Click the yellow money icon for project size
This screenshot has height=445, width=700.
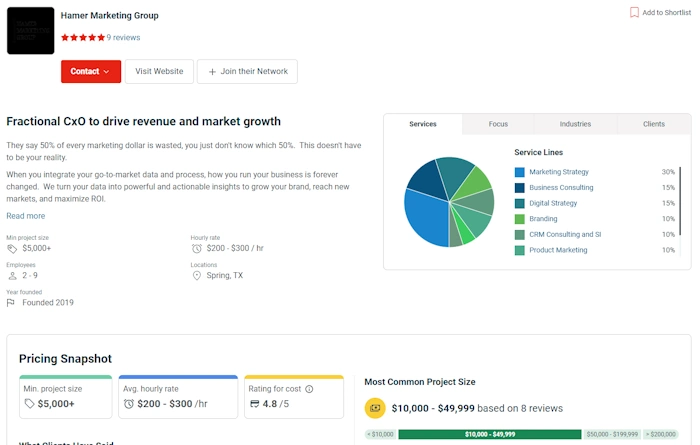click(x=375, y=408)
